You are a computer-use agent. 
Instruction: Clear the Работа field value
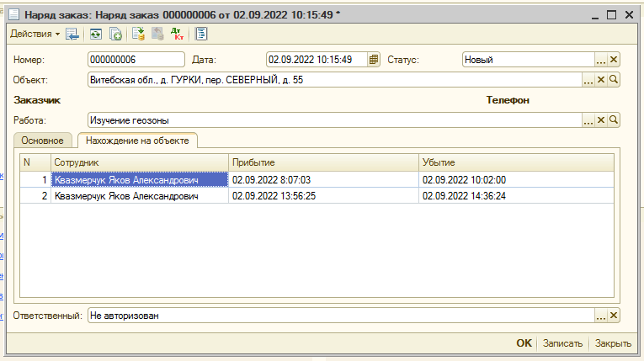point(601,120)
